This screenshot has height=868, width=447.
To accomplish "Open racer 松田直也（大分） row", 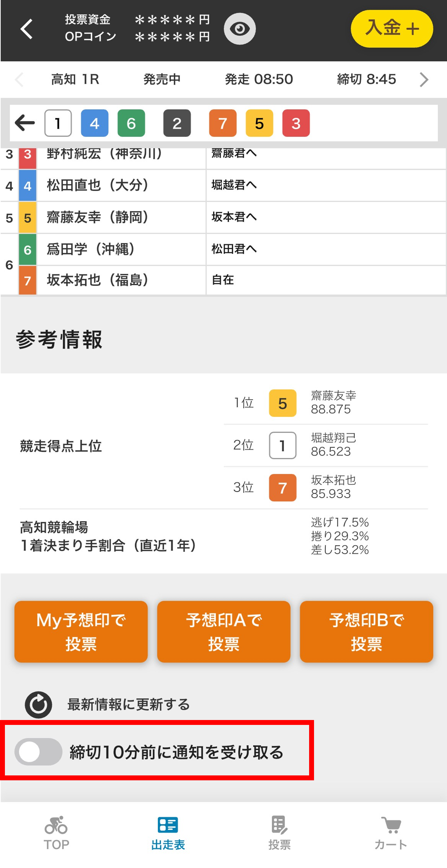I will (98, 185).
